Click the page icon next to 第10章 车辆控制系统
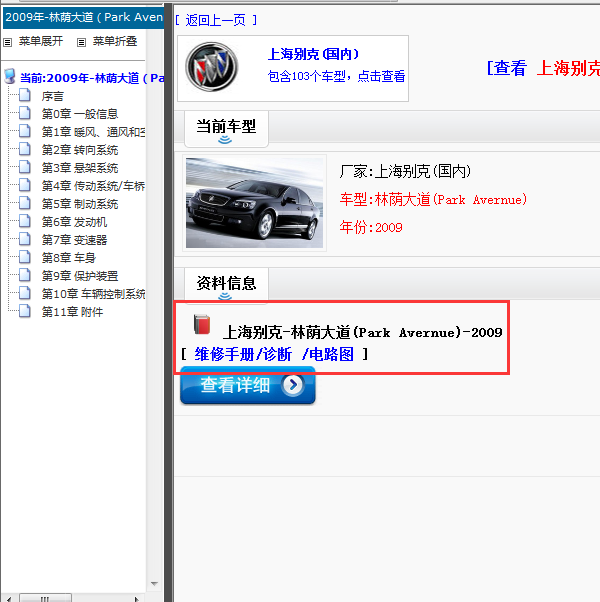Screen dimensions: 600x602 [25, 293]
